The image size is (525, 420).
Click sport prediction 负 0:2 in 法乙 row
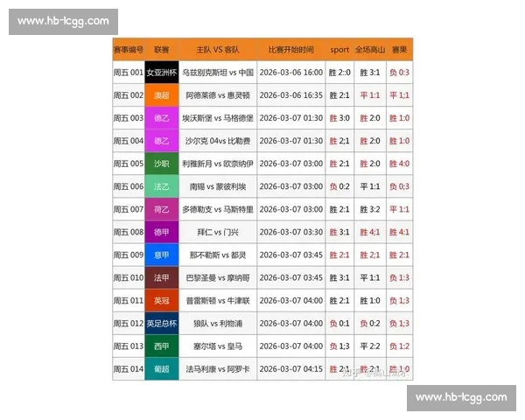339,186
